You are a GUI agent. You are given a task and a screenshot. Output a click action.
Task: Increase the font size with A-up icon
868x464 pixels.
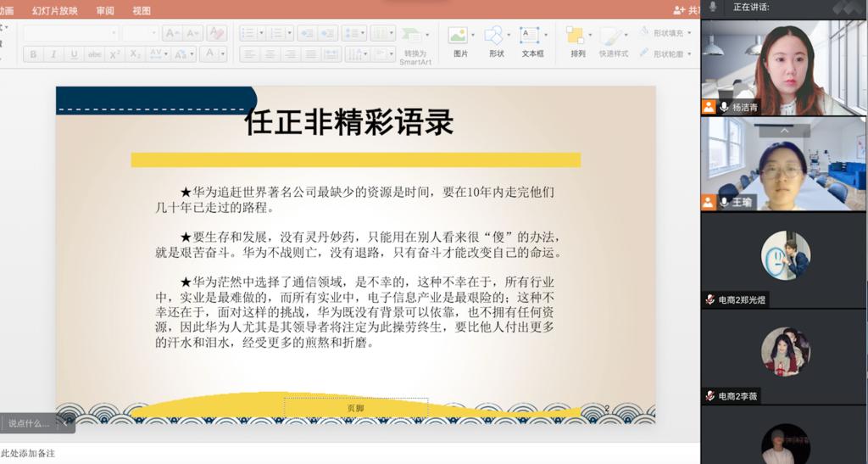(172, 33)
